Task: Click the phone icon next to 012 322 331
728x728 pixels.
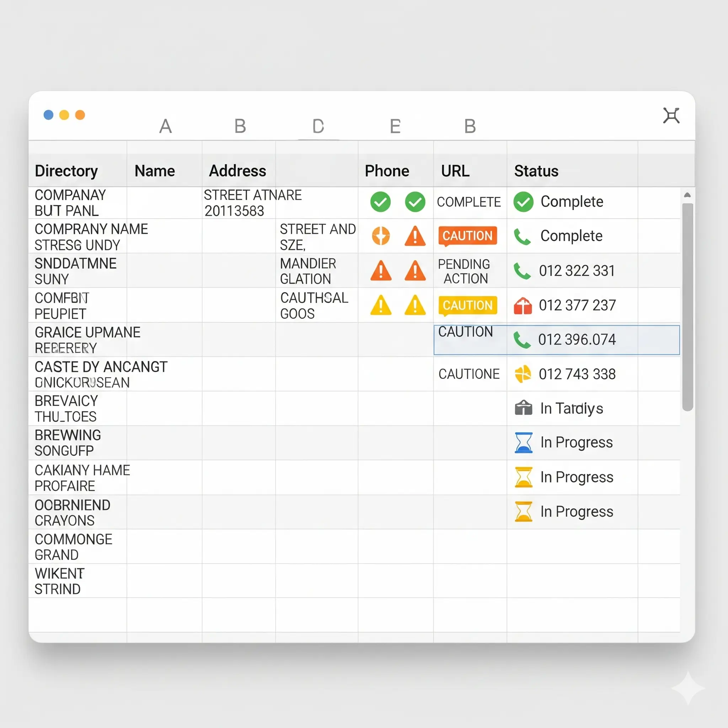Action: click(x=522, y=271)
